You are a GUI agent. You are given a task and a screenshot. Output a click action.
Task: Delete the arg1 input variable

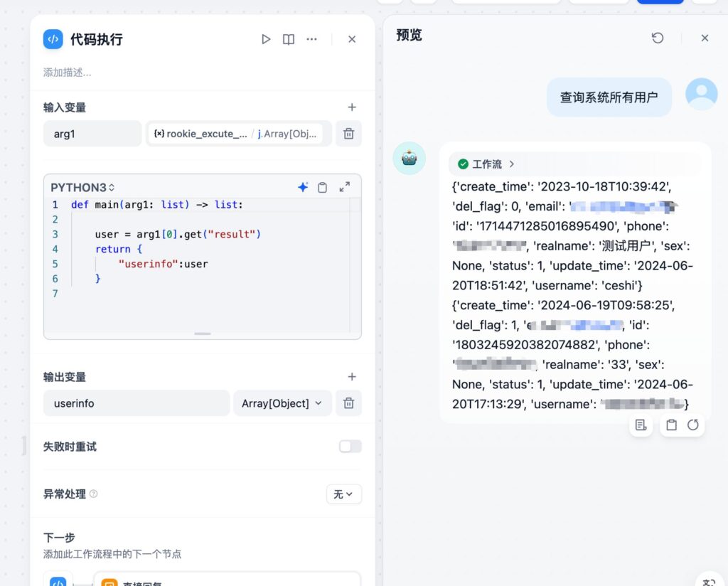point(348,134)
